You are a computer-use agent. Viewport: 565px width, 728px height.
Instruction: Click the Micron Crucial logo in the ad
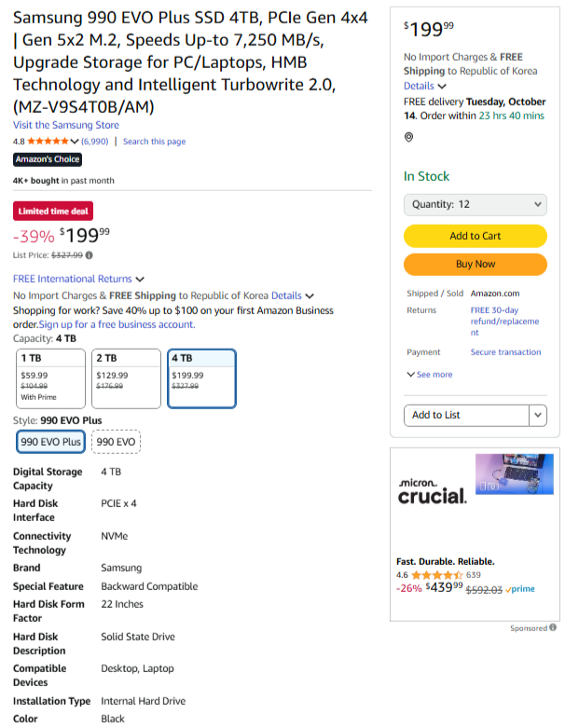[x=432, y=491]
